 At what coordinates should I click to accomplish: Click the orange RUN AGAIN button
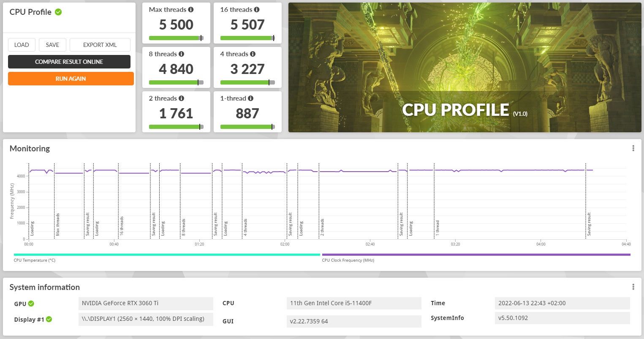coord(71,79)
